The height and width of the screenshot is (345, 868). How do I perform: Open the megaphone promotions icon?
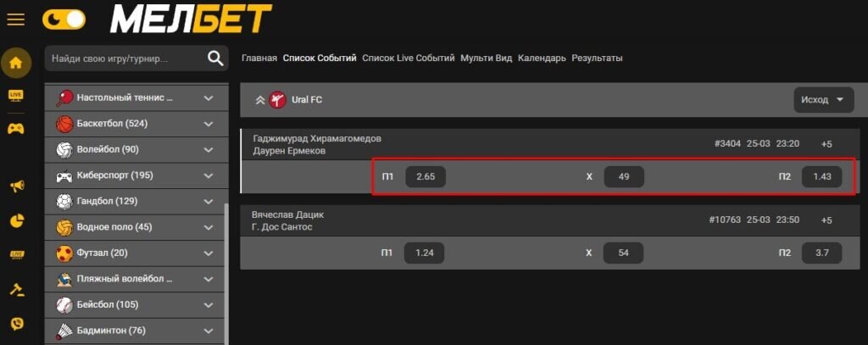[x=17, y=186]
